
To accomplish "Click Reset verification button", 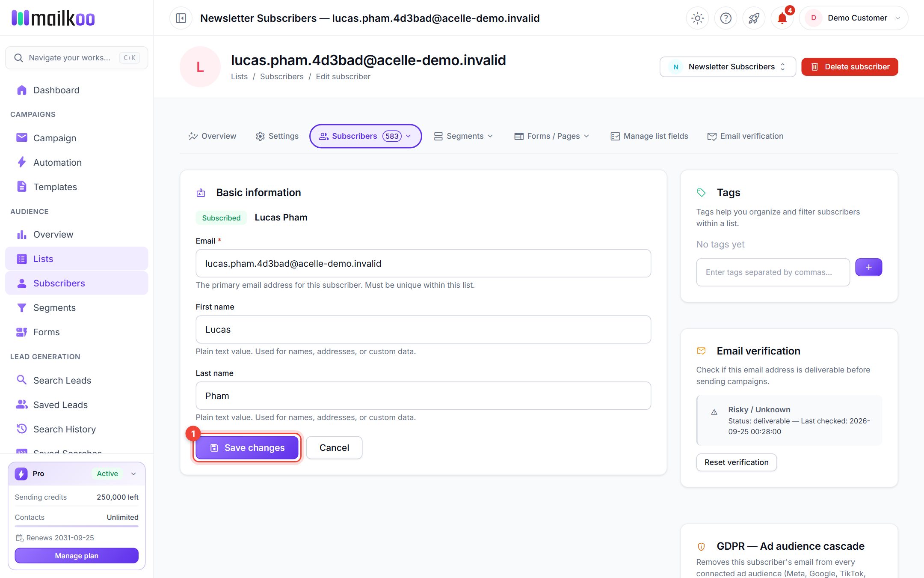I will point(736,462).
